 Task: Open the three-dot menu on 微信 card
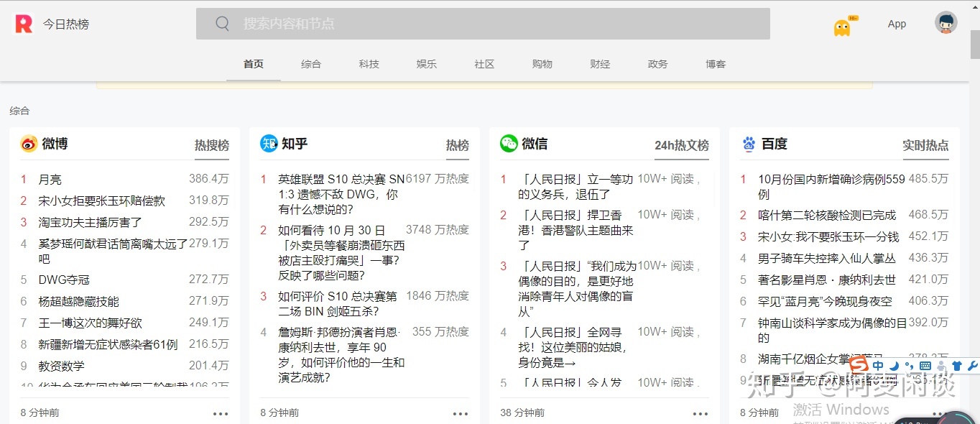701,413
